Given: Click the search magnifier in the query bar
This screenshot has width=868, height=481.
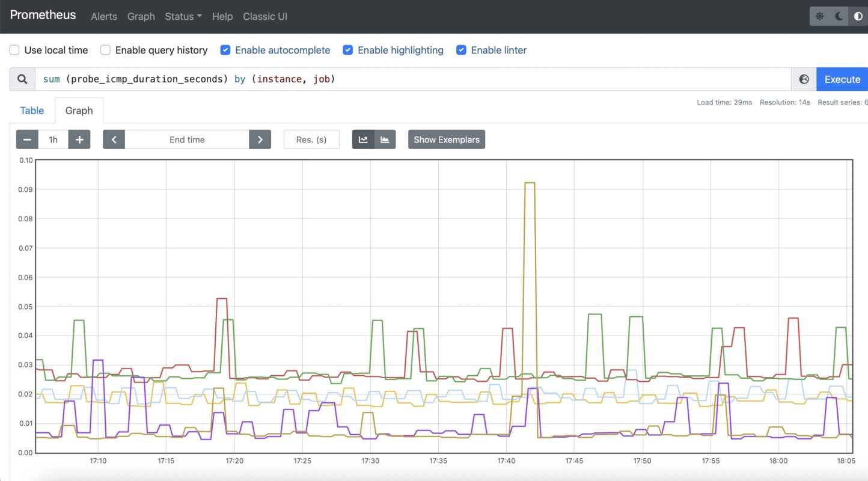Looking at the screenshot, I should (22, 79).
